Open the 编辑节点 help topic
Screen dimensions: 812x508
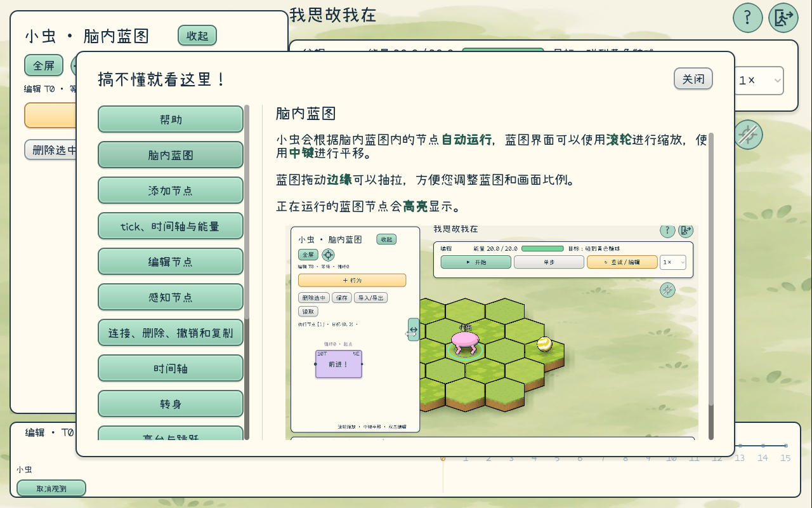(171, 262)
